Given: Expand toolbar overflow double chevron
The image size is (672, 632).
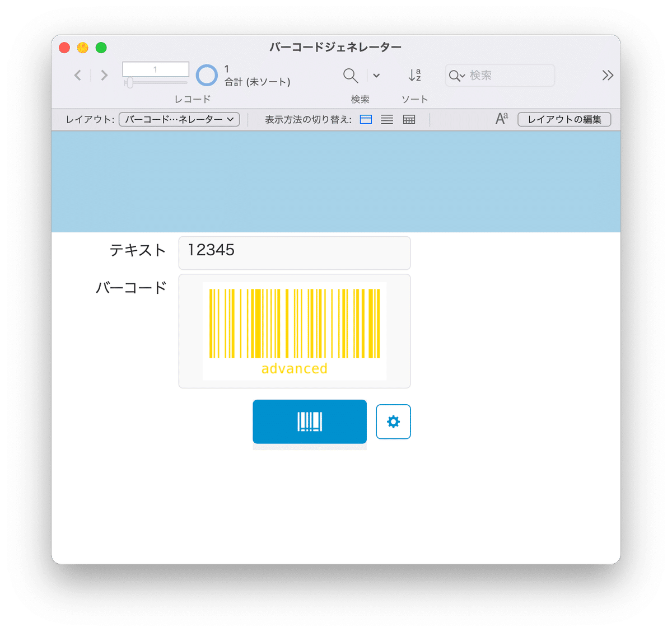Looking at the screenshot, I should [x=608, y=75].
